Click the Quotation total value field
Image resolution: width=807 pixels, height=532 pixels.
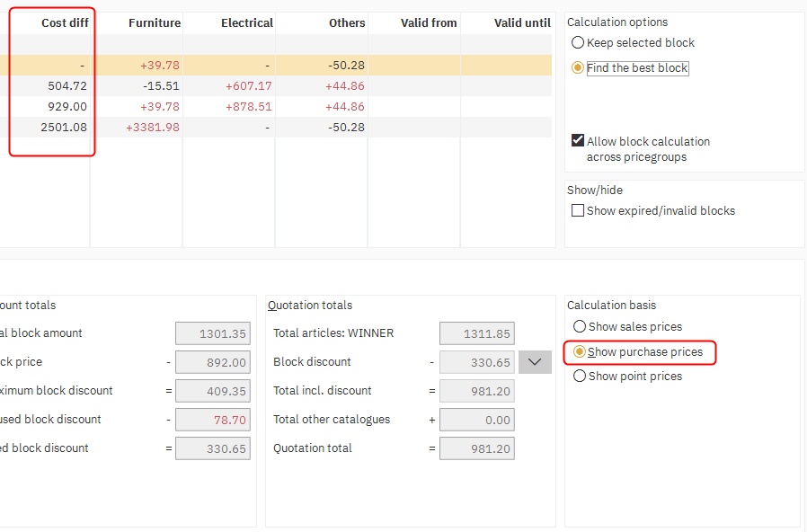click(x=476, y=448)
